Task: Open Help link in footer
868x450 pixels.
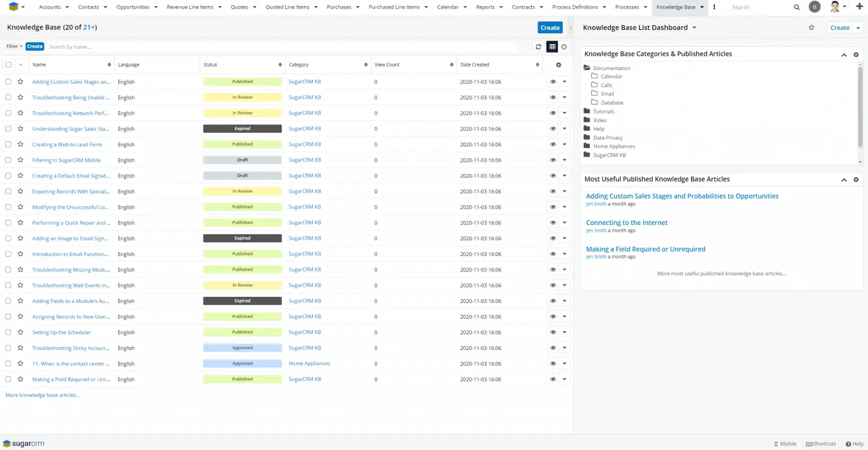Action: coord(854,444)
